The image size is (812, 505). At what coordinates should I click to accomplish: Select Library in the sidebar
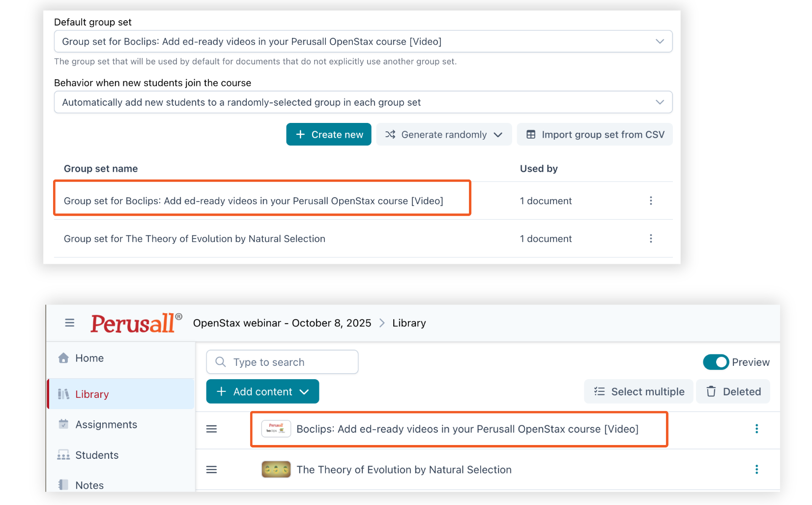click(121, 394)
